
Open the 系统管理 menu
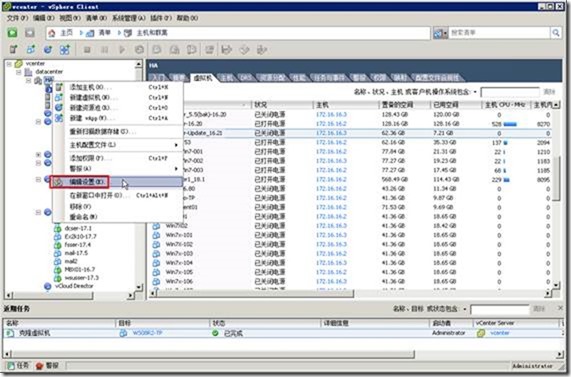(129, 18)
